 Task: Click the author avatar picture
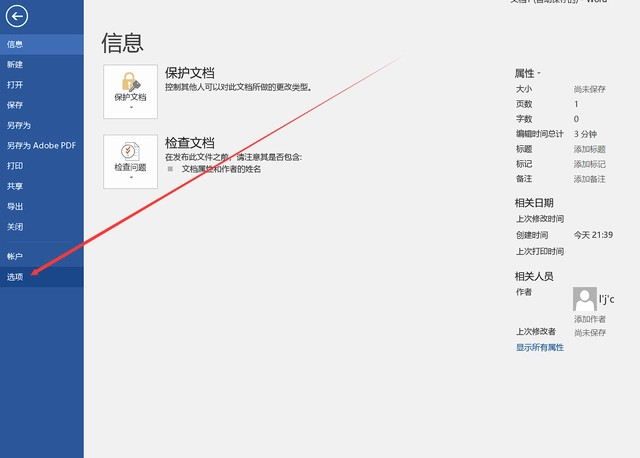click(585, 298)
